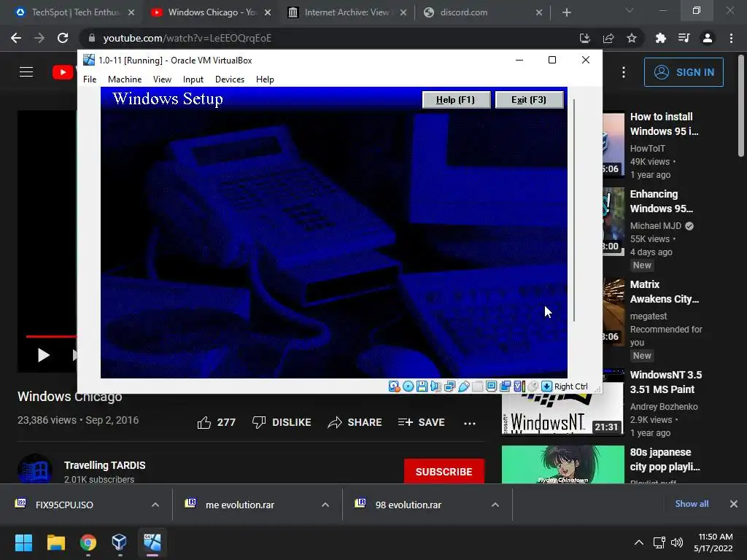Click the VirtualBox hard disk activity icon
The height and width of the screenshot is (560, 747).
pyautogui.click(x=394, y=386)
